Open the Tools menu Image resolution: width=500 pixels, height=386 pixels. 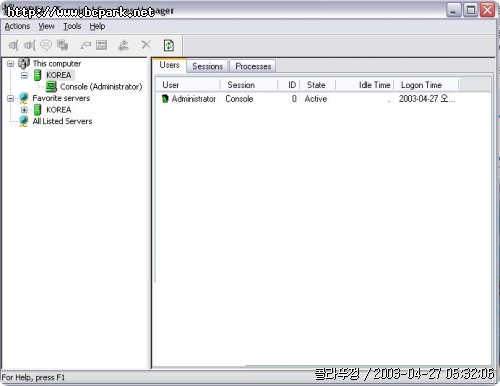[72, 26]
